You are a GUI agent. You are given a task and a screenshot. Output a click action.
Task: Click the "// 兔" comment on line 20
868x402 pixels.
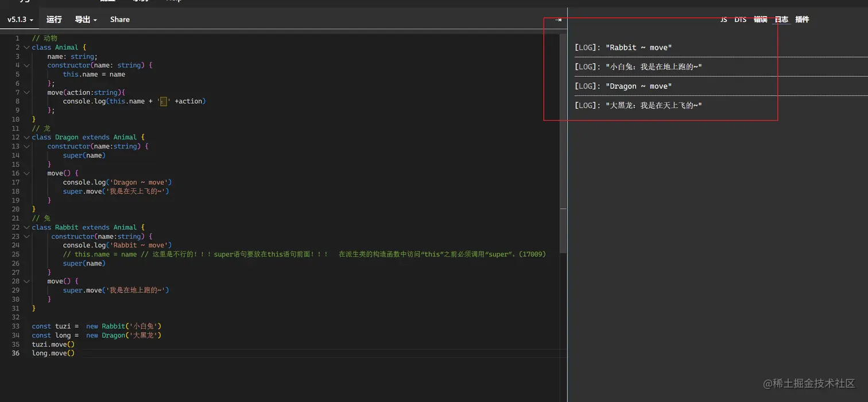click(x=41, y=218)
